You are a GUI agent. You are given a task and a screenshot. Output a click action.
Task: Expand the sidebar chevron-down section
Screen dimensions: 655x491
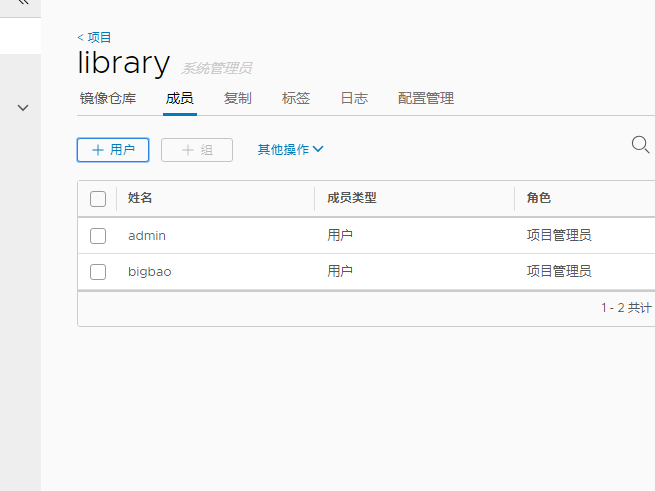pyautogui.click(x=23, y=108)
